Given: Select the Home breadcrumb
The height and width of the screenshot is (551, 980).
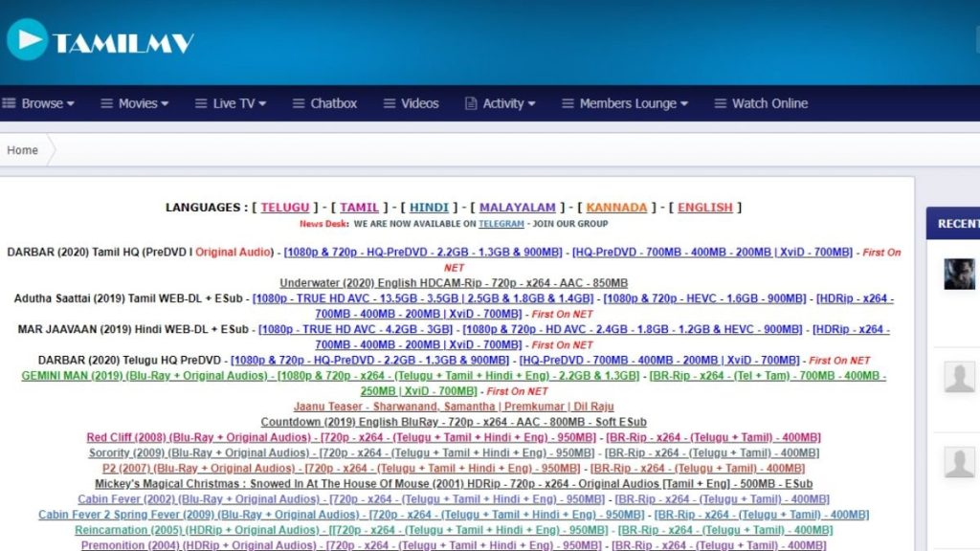Looking at the screenshot, I should point(21,149).
